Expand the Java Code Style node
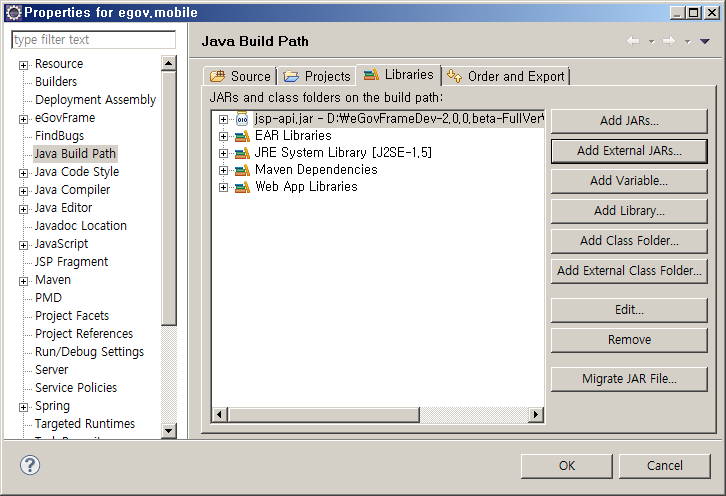Image resolution: width=726 pixels, height=496 pixels. coord(23,173)
